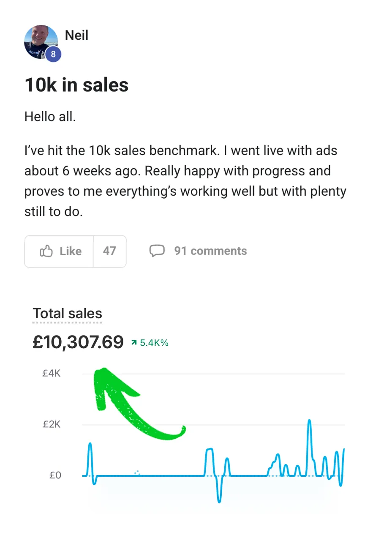This screenshot has width=392, height=552.
Task: Open the 91 comments link
Action: click(x=210, y=251)
